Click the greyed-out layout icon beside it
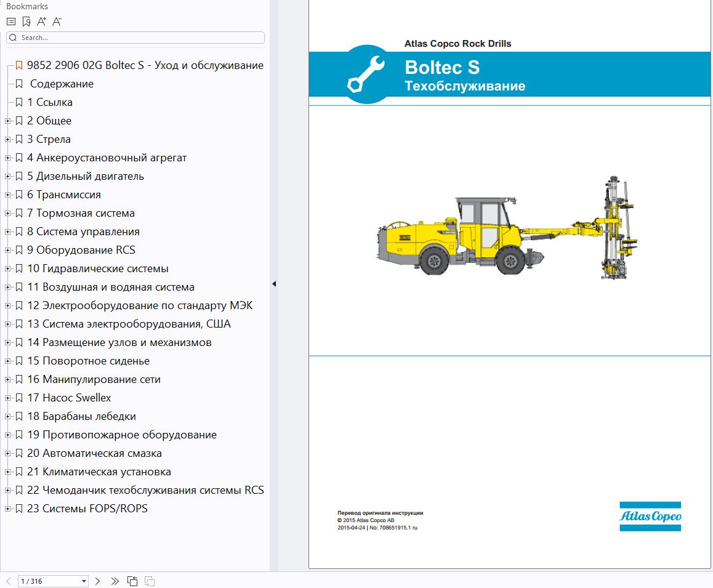Viewport: 713px width, 588px height. [149, 581]
